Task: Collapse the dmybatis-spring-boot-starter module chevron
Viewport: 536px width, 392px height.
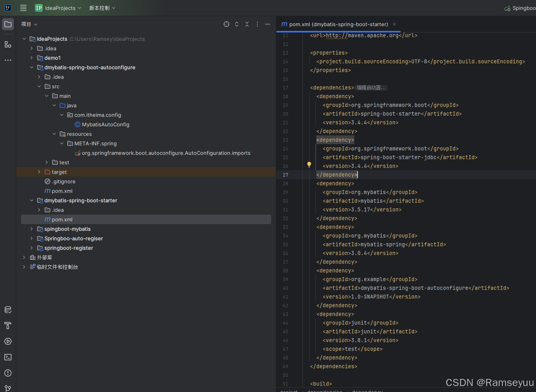Action: (x=32, y=200)
